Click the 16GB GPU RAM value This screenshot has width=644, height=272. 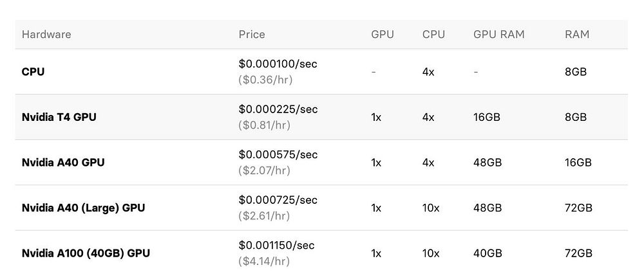coord(487,117)
